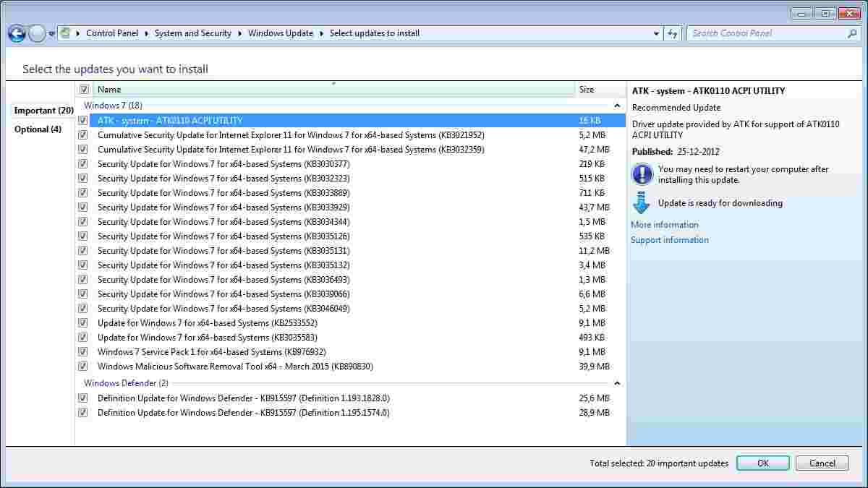
Task: Click the 47,2 MB size value
Action: [595, 150]
